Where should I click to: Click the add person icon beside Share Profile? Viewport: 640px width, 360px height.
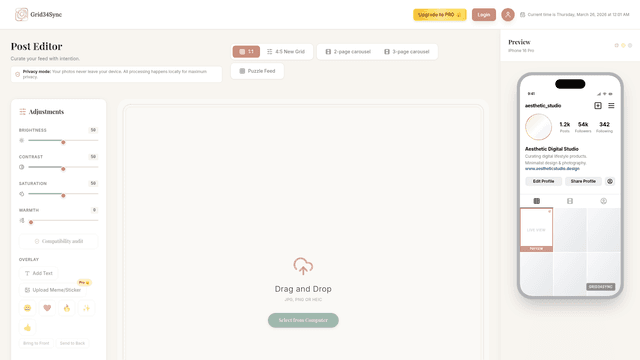610,181
